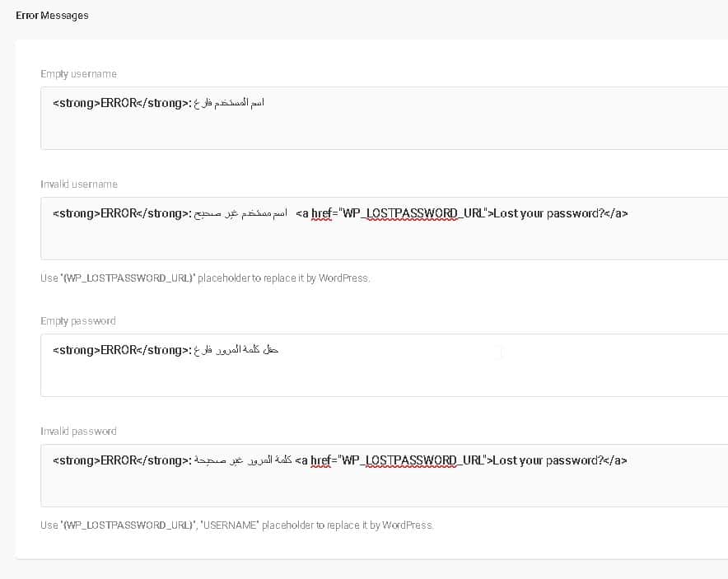
Task: Click the "Empty username" field label
Action: (78, 74)
